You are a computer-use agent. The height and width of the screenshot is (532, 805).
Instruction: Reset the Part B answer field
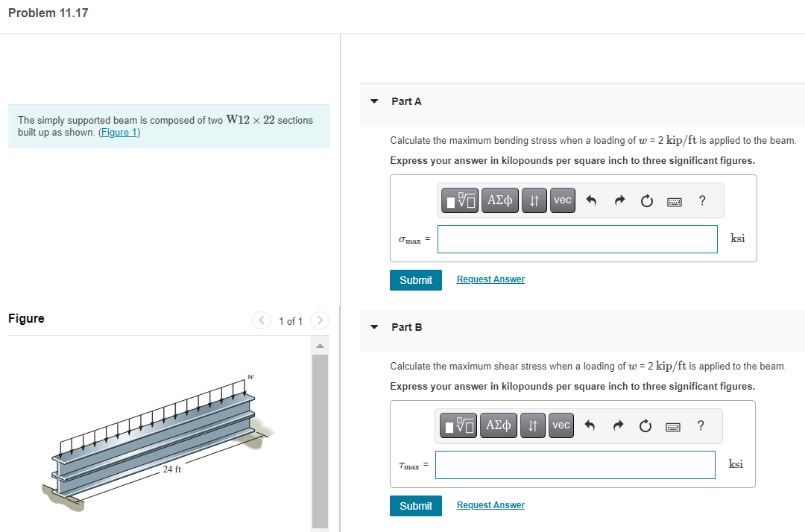(645, 425)
